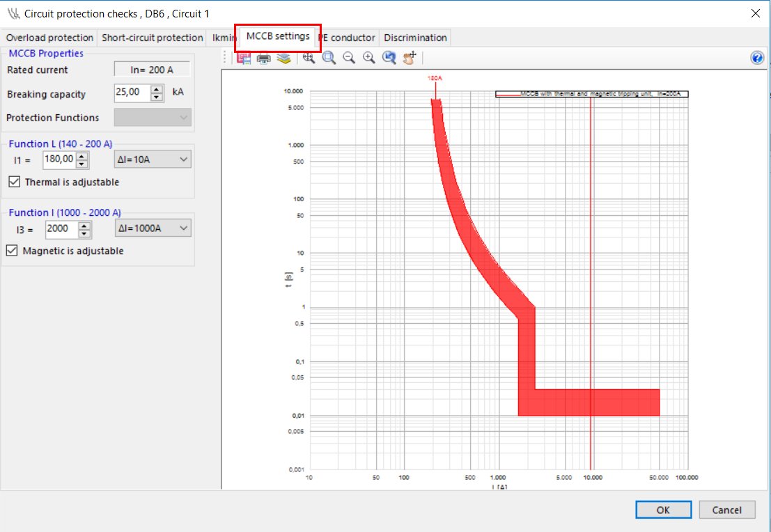Confirm settings with the OK button
The image size is (771, 532).
tap(662, 510)
